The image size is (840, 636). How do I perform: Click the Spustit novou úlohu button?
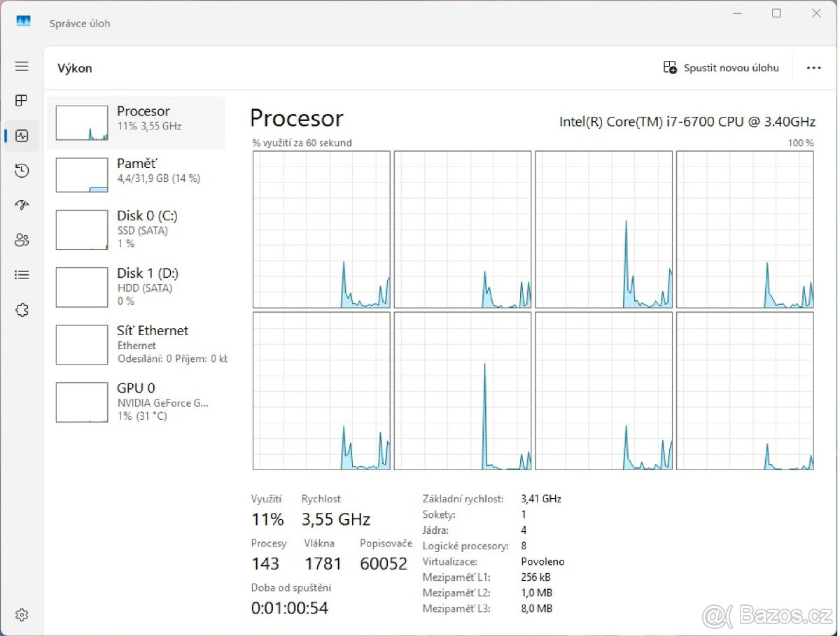[x=721, y=68]
